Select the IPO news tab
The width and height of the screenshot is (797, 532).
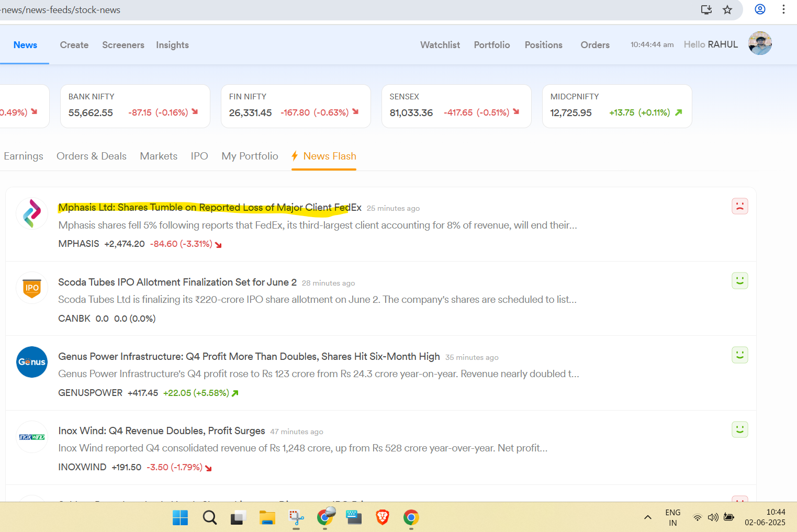pyautogui.click(x=199, y=156)
